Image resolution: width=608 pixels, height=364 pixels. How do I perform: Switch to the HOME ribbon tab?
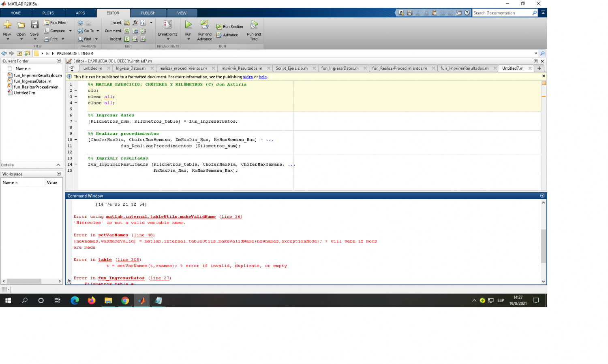tap(16, 13)
